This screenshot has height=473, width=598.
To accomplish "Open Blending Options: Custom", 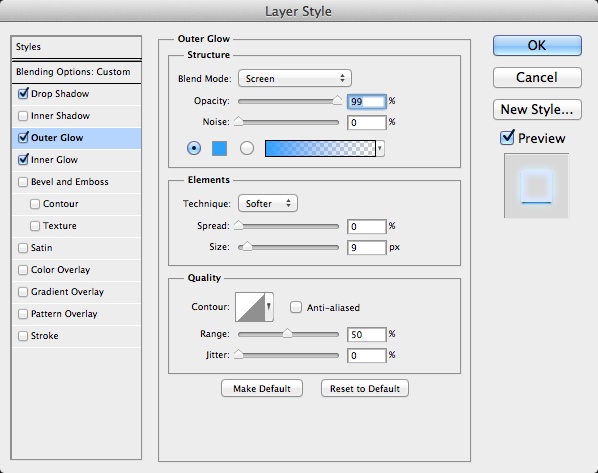I will point(77,72).
